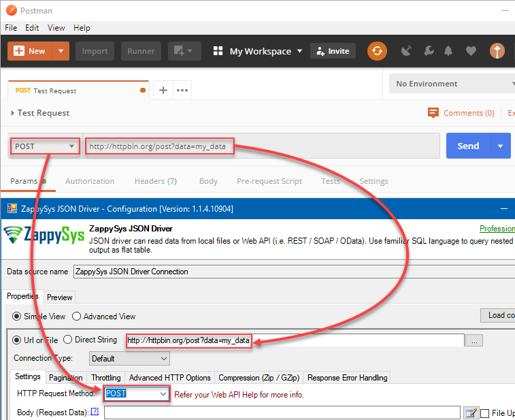Click the blue Send button

point(468,146)
